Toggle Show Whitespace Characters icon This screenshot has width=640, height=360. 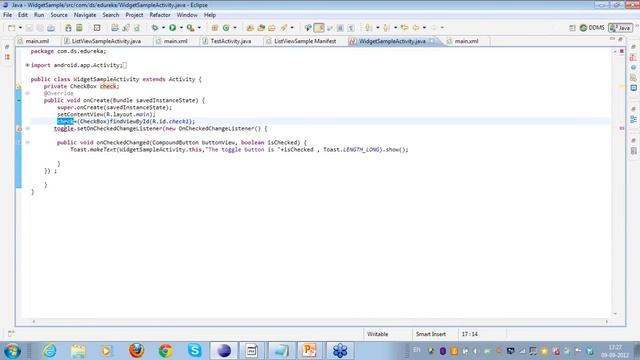(x=351, y=28)
